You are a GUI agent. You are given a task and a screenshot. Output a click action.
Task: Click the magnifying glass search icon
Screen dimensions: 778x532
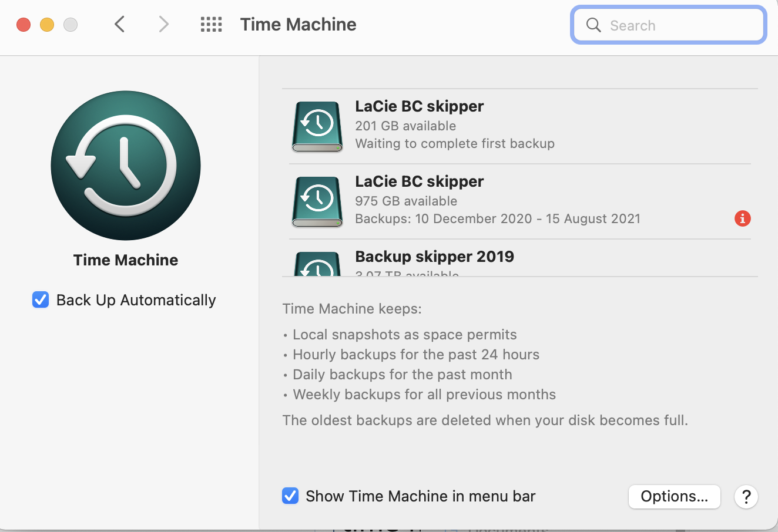coord(593,25)
